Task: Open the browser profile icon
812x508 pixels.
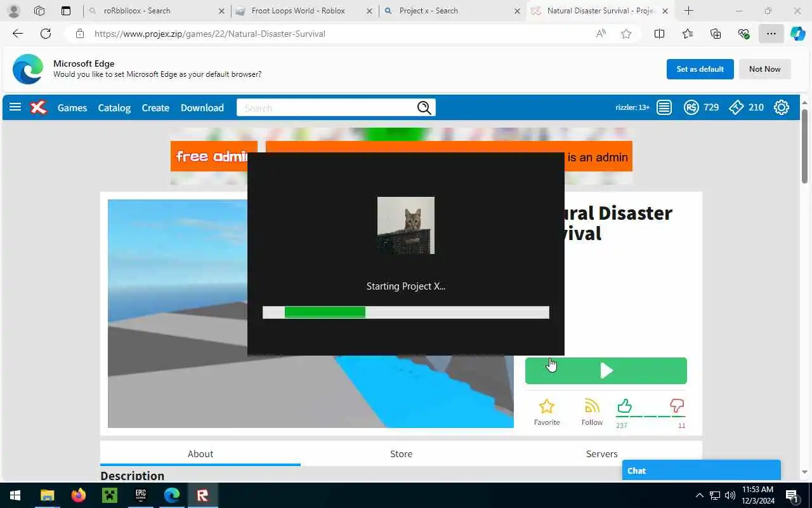Action: [x=13, y=11]
